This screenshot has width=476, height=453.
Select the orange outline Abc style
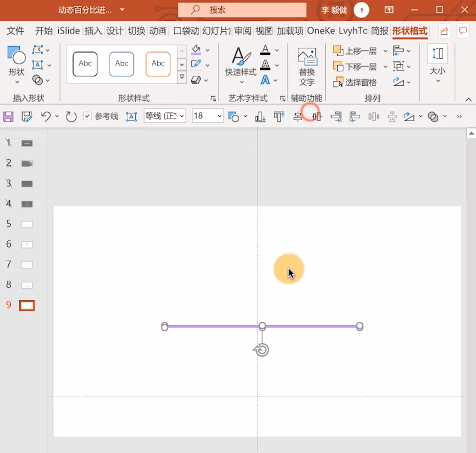point(158,64)
